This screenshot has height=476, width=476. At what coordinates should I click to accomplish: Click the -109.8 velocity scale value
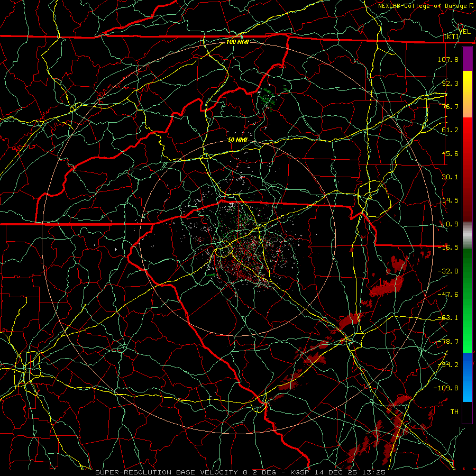[x=446, y=388]
